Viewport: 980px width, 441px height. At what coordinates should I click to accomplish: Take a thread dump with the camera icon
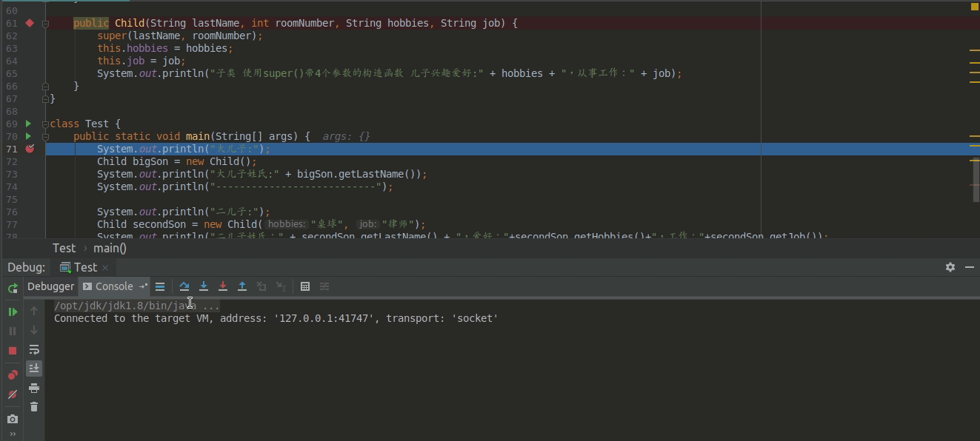pyautogui.click(x=13, y=419)
